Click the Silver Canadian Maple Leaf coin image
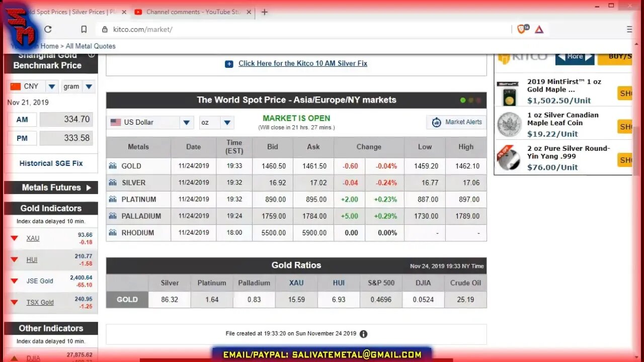Image resolution: width=644 pixels, height=362 pixels. click(509, 125)
